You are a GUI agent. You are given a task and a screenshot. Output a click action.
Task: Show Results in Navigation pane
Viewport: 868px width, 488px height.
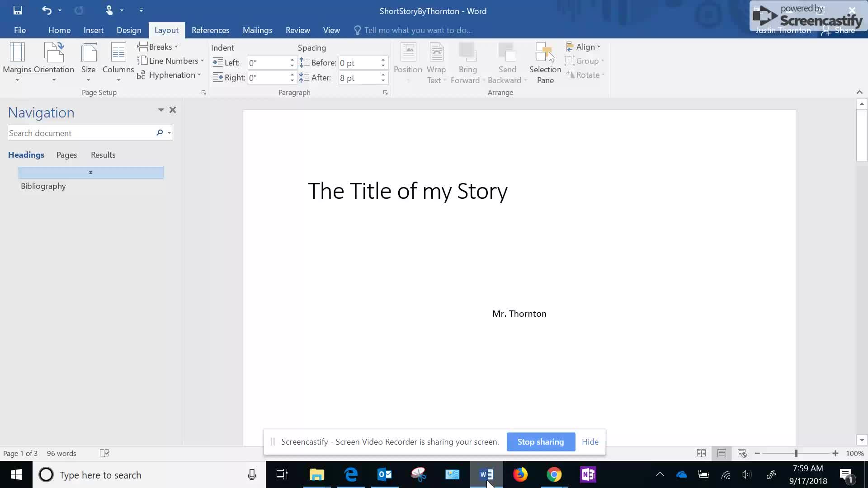point(103,155)
